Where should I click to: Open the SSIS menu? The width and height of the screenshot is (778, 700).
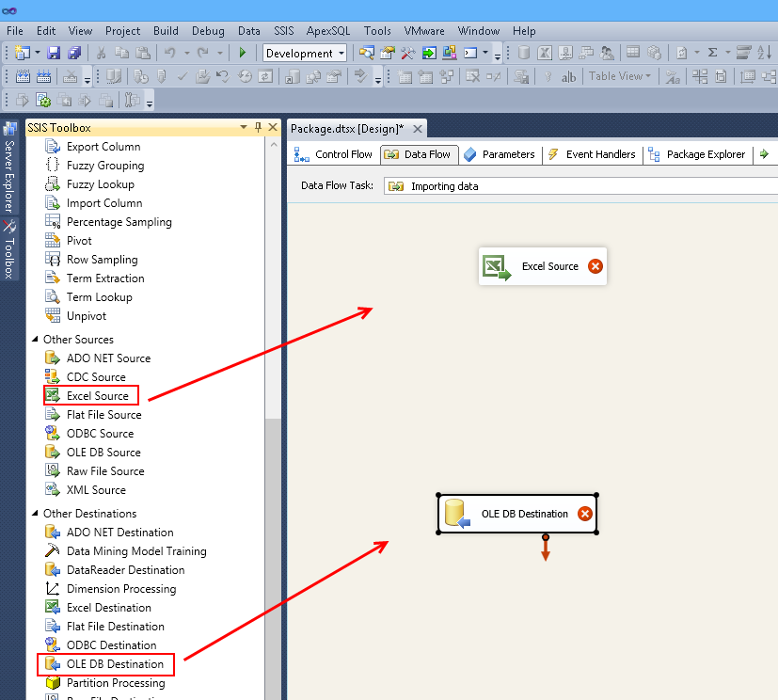pos(283,31)
